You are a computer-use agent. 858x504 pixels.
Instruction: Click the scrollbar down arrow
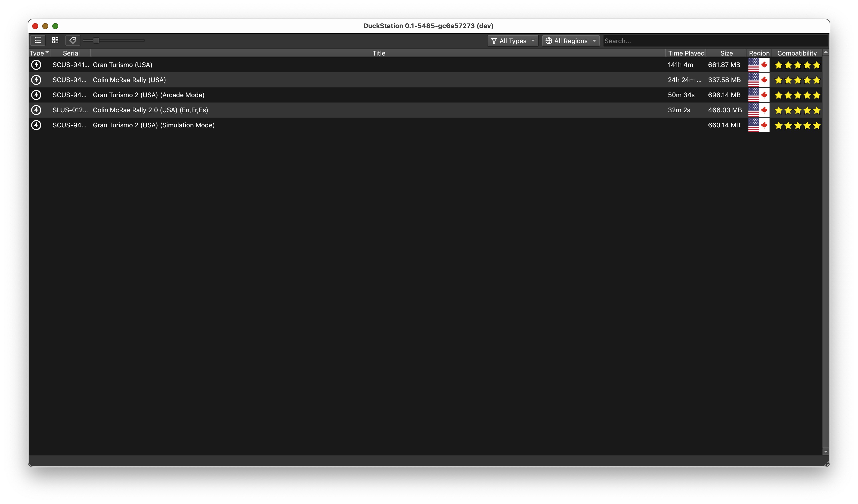pyautogui.click(x=826, y=451)
